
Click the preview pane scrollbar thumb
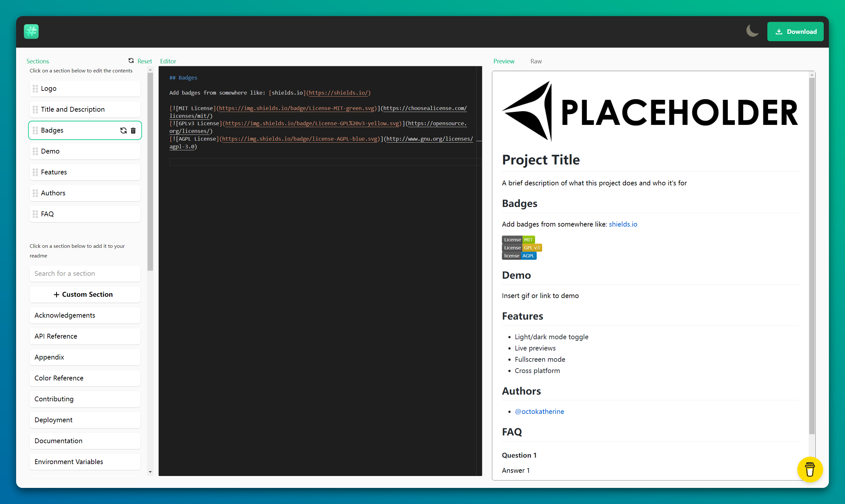point(812,256)
